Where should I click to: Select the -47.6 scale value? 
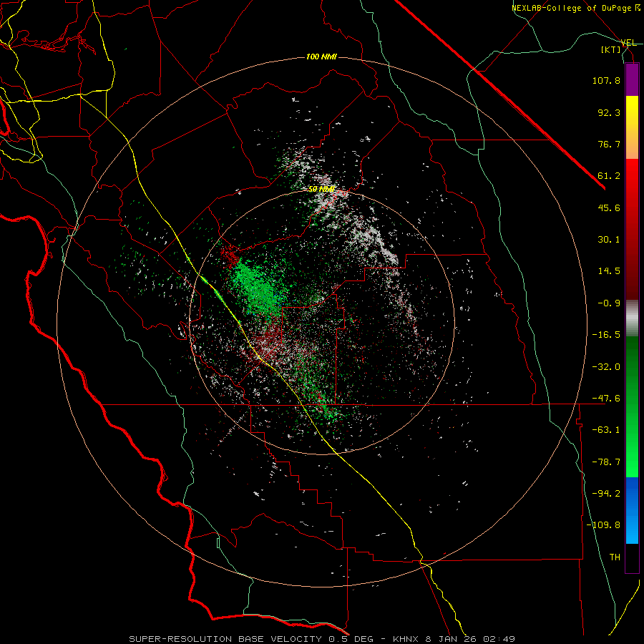(x=606, y=399)
